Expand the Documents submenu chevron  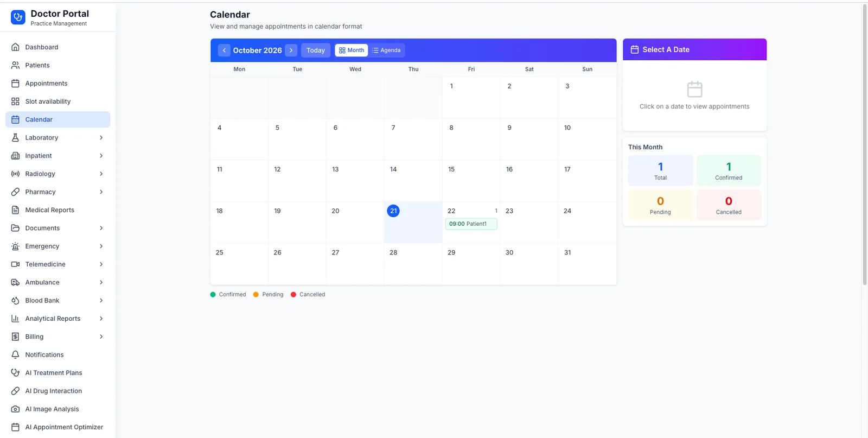click(x=101, y=228)
